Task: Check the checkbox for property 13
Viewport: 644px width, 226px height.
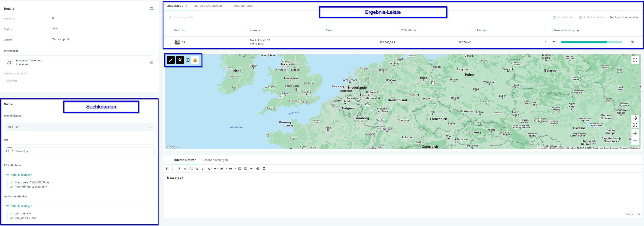Action: pyautogui.click(x=169, y=42)
